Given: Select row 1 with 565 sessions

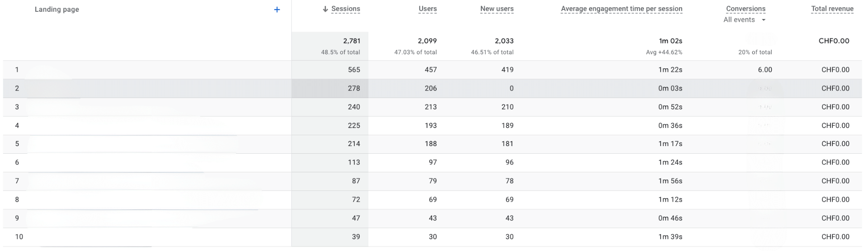Looking at the screenshot, I should click(432, 70).
